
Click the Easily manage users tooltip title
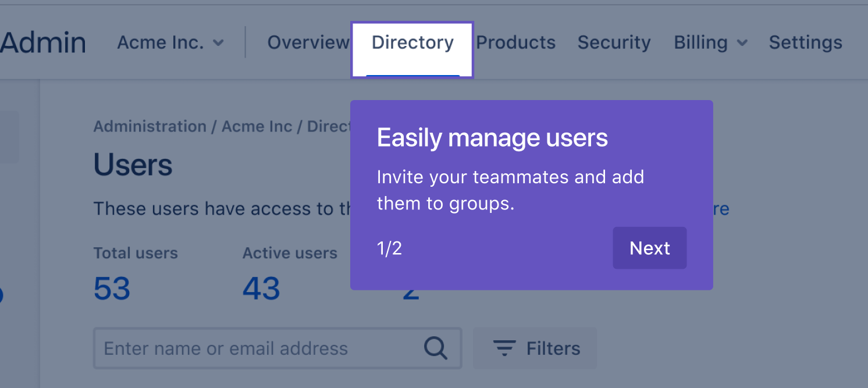[x=492, y=138]
